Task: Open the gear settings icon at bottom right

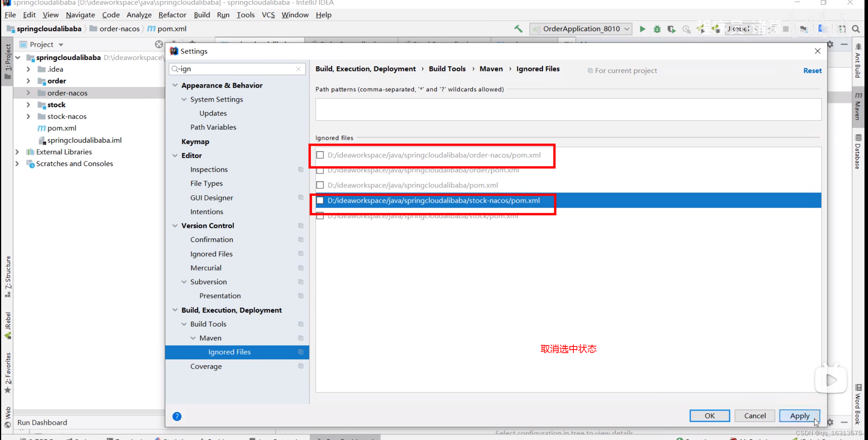Action: click(x=830, y=422)
